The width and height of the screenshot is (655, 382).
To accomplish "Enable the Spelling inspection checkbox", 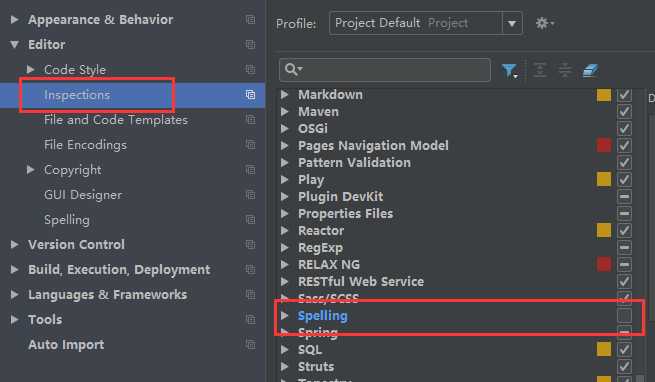I will click(x=625, y=316).
